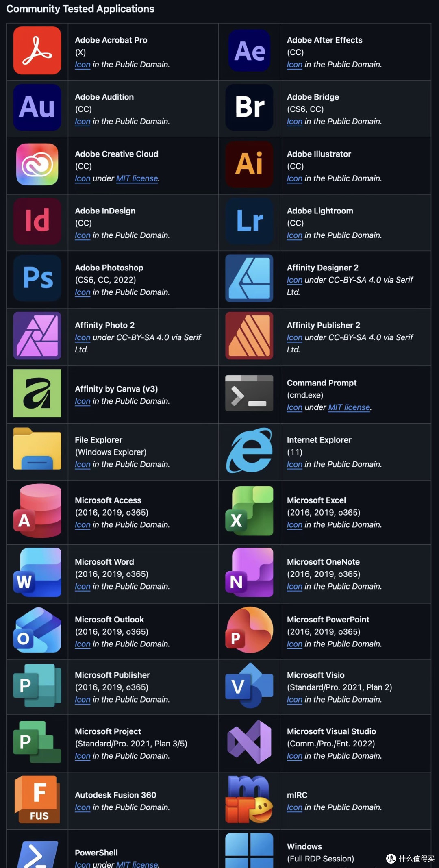This screenshot has height=868, width=439.
Task: Click the Microsoft Access name text
Action: click(x=108, y=500)
